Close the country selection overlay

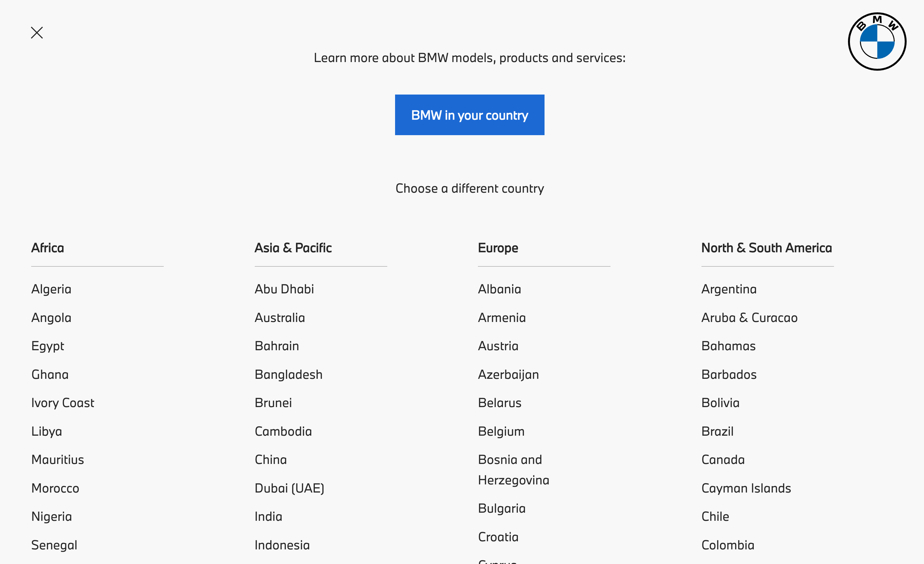pyautogui.click(x=37, y=33)
